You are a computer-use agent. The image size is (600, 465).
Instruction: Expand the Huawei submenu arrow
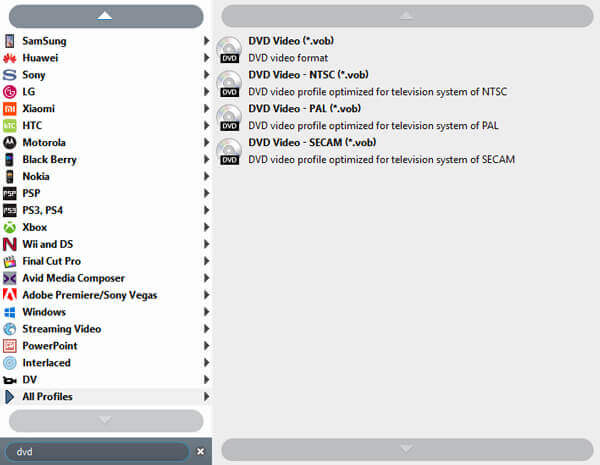tap(206, 58)
